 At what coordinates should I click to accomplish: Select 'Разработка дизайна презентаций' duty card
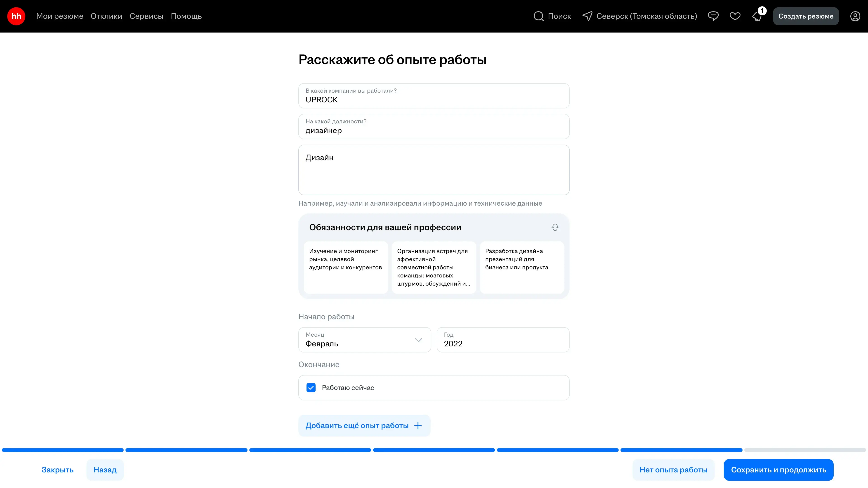point(522,267)
